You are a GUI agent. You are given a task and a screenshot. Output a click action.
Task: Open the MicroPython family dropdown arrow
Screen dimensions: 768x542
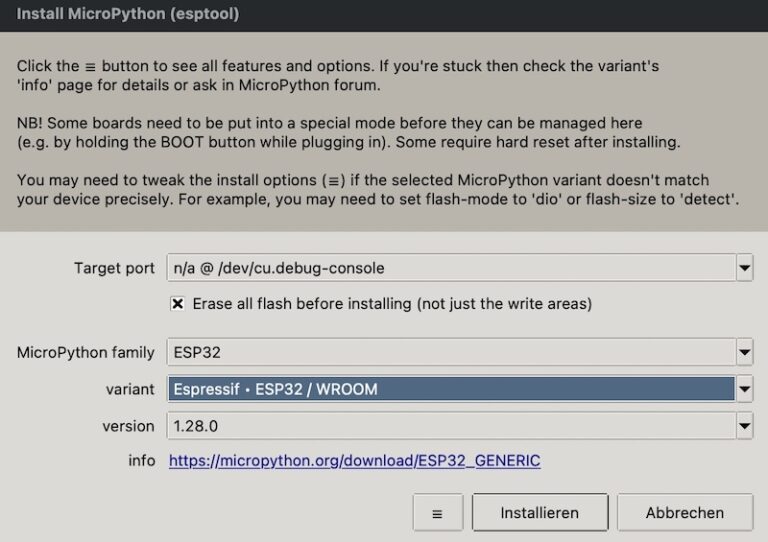[x=744, y=352]
